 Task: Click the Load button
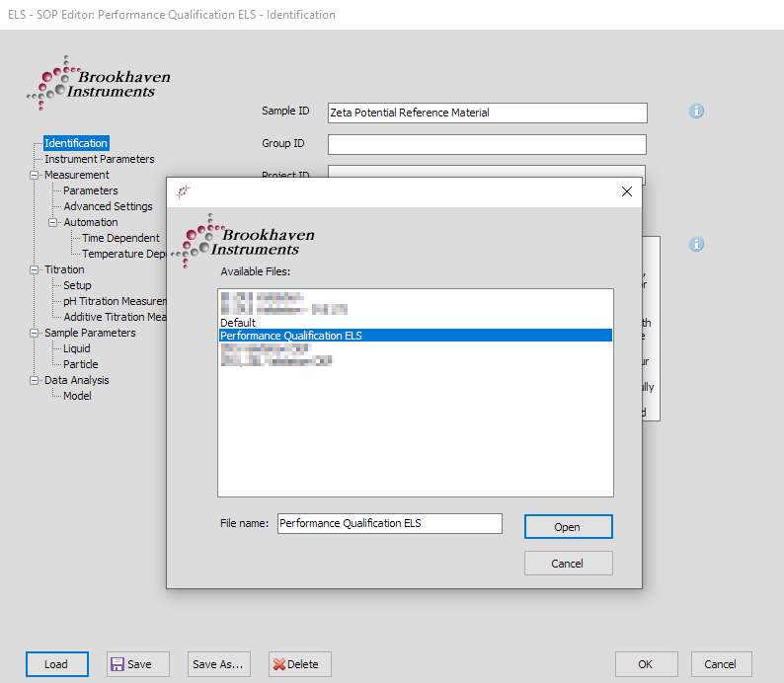point(56,664)
